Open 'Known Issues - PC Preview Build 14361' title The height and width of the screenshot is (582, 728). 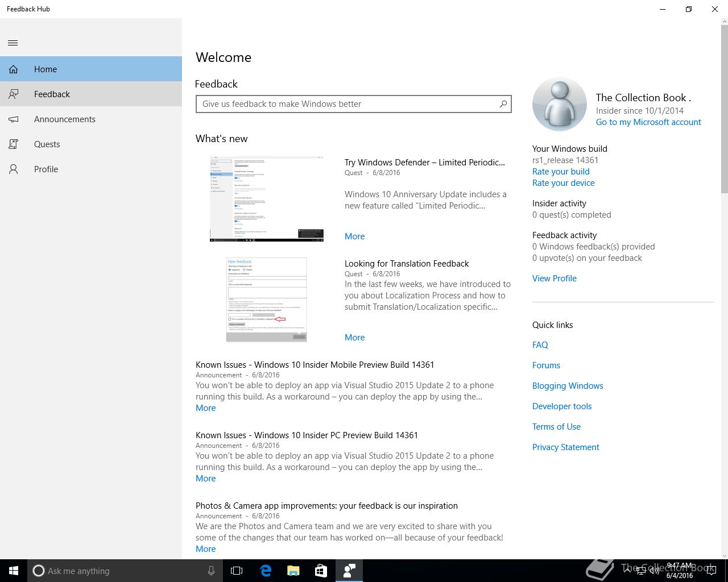[x=307, y=435]
